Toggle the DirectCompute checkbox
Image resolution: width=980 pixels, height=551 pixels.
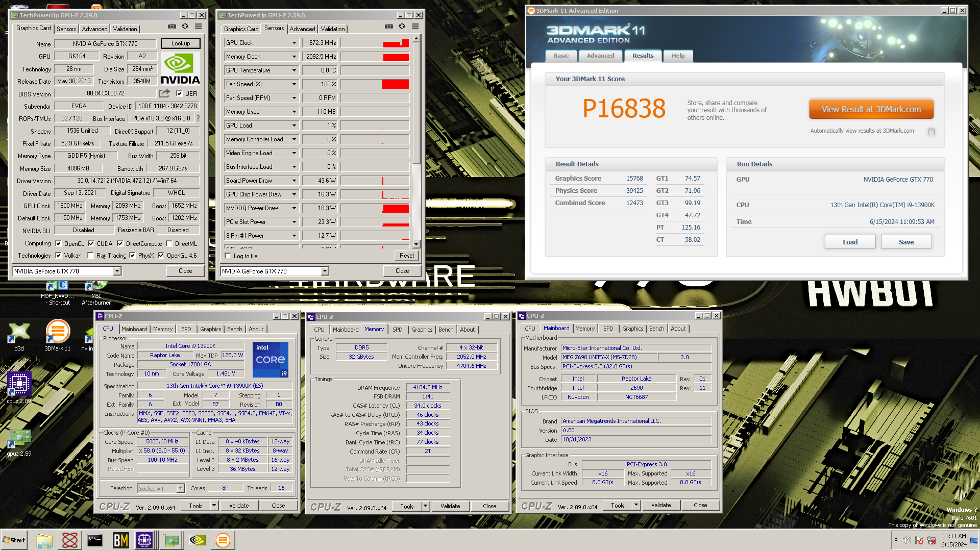120,243
